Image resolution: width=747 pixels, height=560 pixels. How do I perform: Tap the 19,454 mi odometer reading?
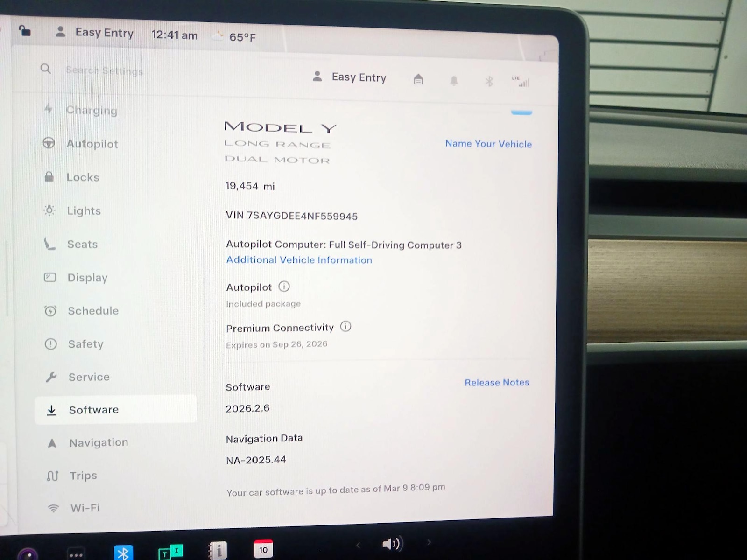click(x=250, y=186)
